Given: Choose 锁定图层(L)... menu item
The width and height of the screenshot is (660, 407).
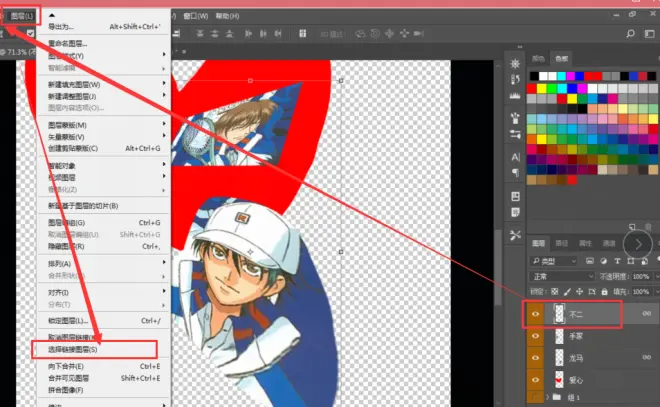Looking at the screenshot, I should click(x=104, y=321).
